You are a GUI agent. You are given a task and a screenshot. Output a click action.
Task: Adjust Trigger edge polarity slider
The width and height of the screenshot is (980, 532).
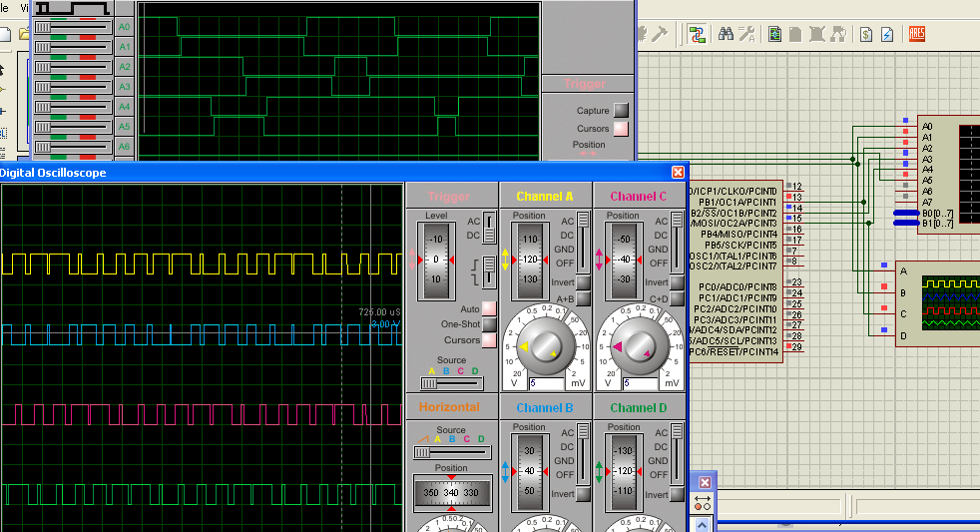[489, 272]
